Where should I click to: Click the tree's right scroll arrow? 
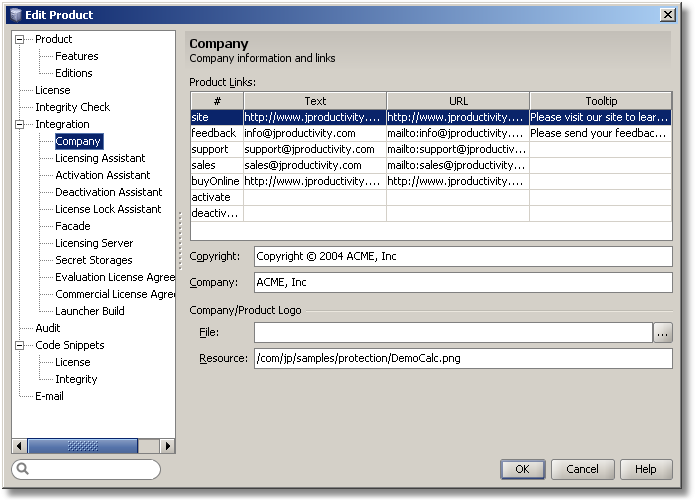(x=167, y=446)
